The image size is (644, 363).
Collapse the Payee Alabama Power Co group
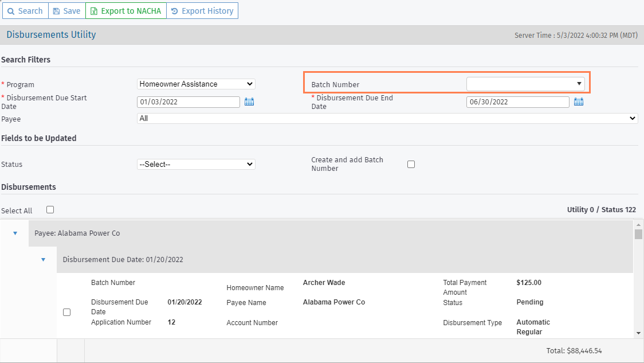(15, 233)
